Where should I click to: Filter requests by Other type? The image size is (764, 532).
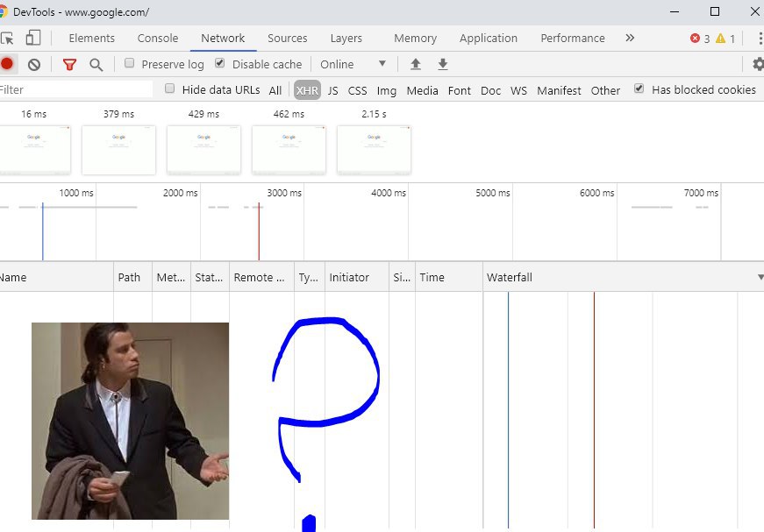point(605,90)
